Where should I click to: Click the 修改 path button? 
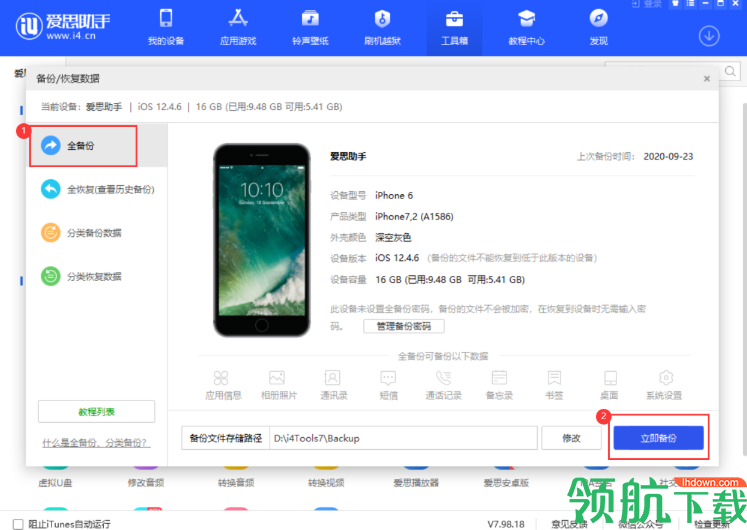coord(571,438)
